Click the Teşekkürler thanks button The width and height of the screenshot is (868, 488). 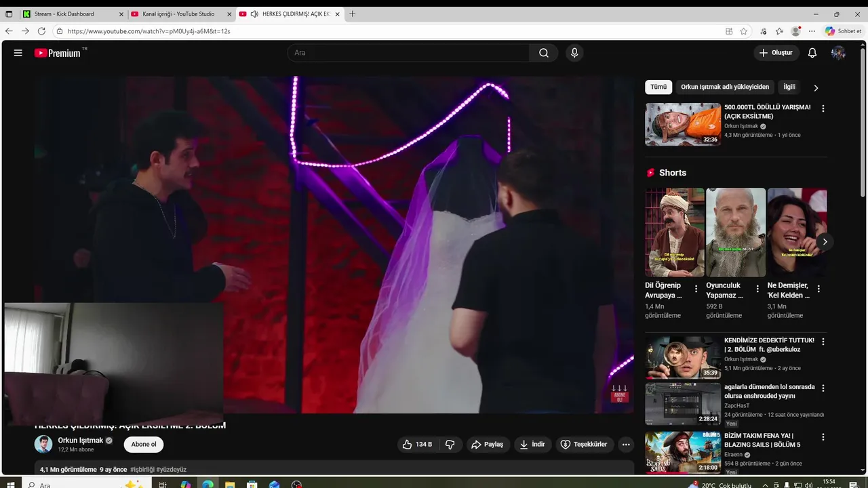584,445
